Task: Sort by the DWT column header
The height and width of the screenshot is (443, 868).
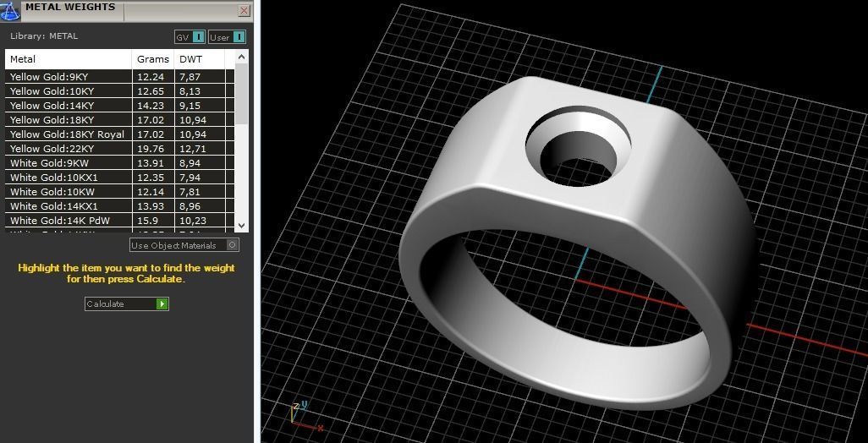Action: coord(200,59)
